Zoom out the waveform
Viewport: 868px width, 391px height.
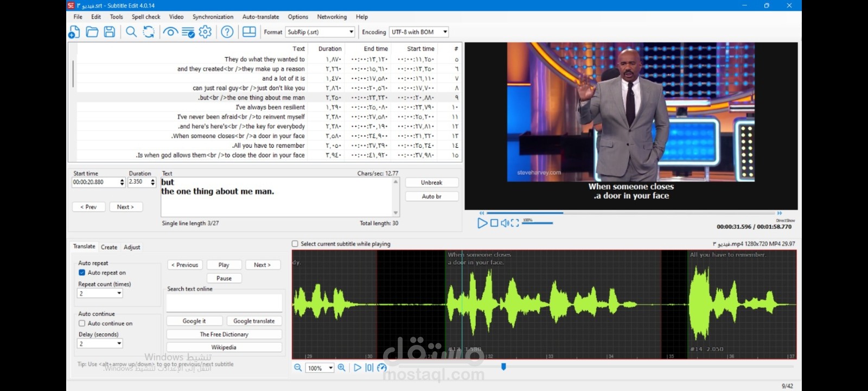click(298, 368)
